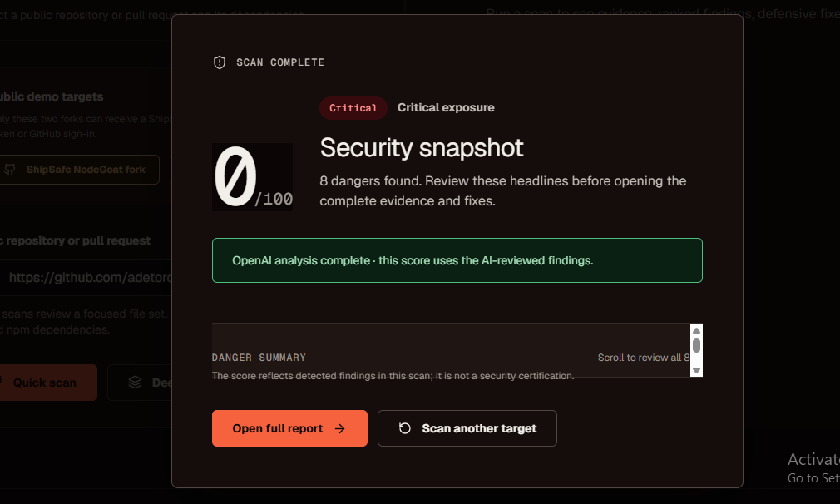Click the arrow icon in Open full report
Viewport: 840px width, 504px height.
[x=339, y=428]
